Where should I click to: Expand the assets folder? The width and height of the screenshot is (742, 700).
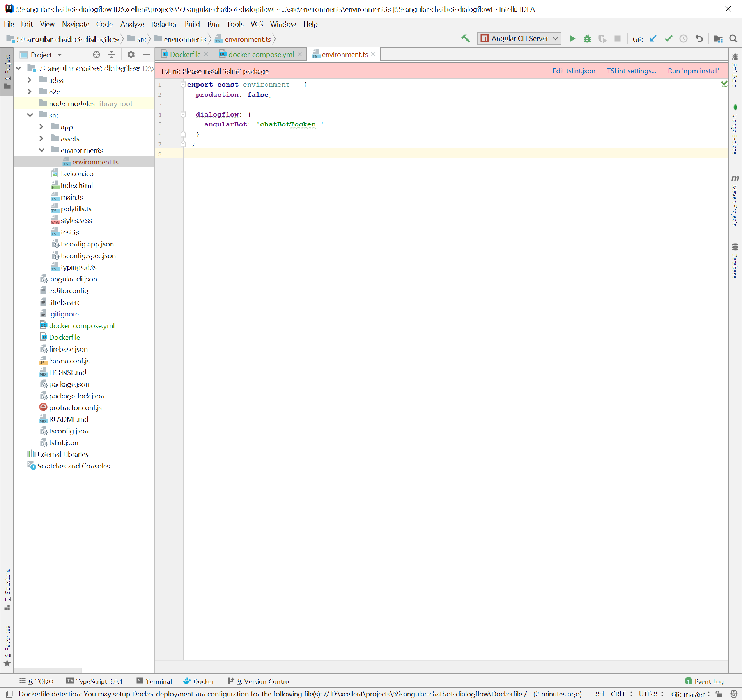point(41,138)
